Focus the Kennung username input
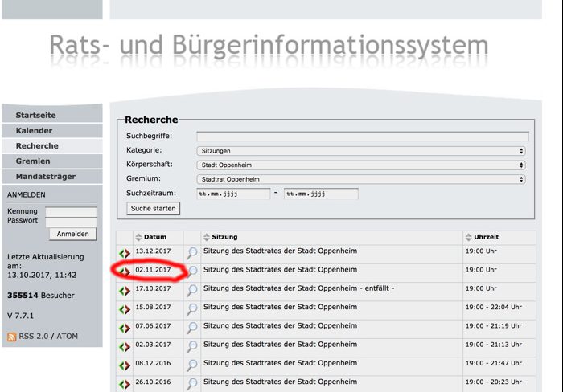 coord(71,212)
